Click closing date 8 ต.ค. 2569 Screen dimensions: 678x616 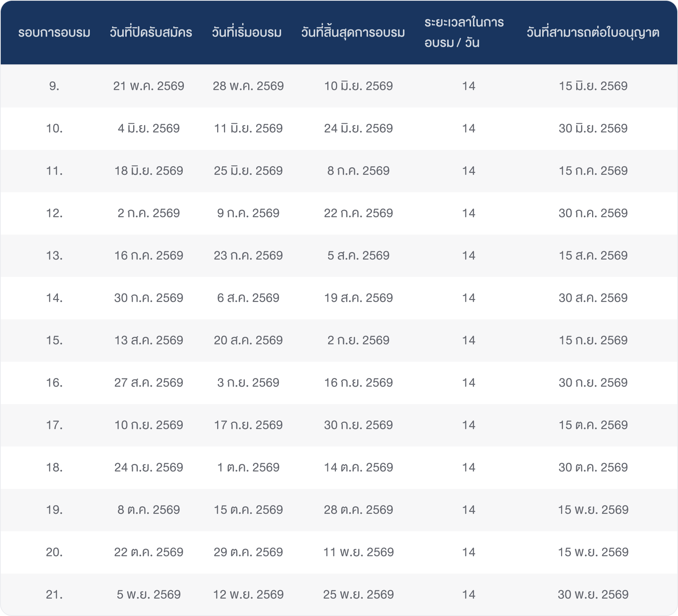pyautogui.click(x=149, y=510)
